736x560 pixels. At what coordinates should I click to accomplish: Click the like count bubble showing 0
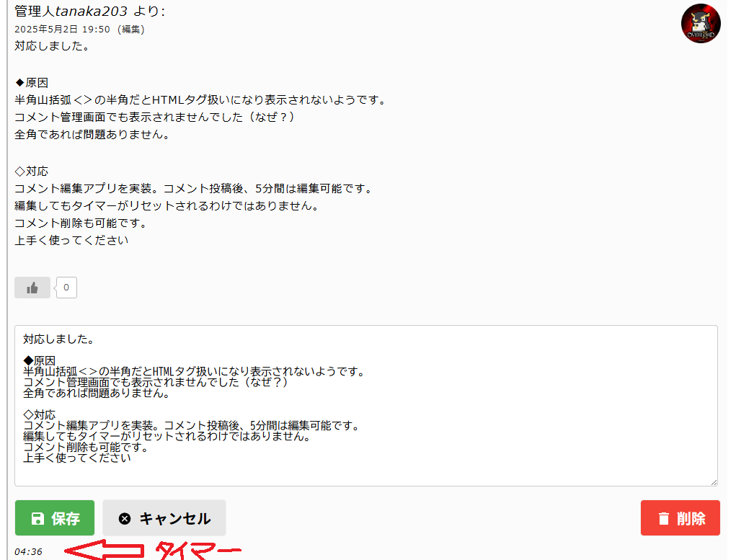(x=66, y=288)
